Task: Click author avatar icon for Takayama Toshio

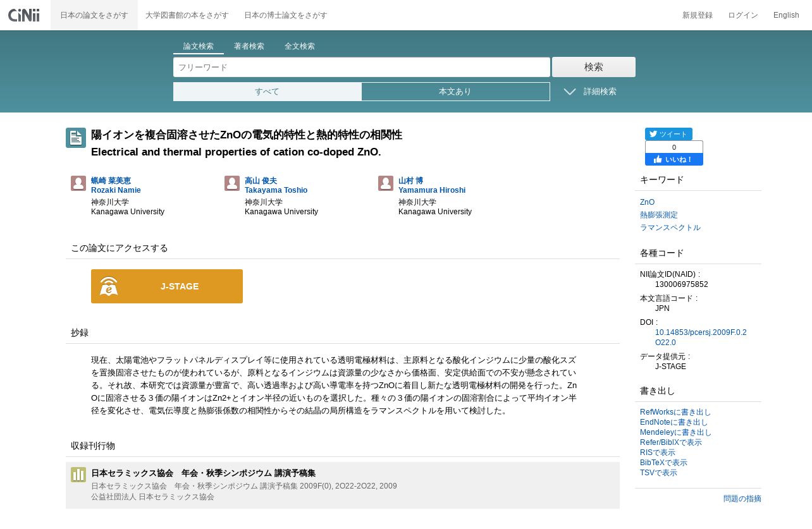Action: tap(232, 183)
